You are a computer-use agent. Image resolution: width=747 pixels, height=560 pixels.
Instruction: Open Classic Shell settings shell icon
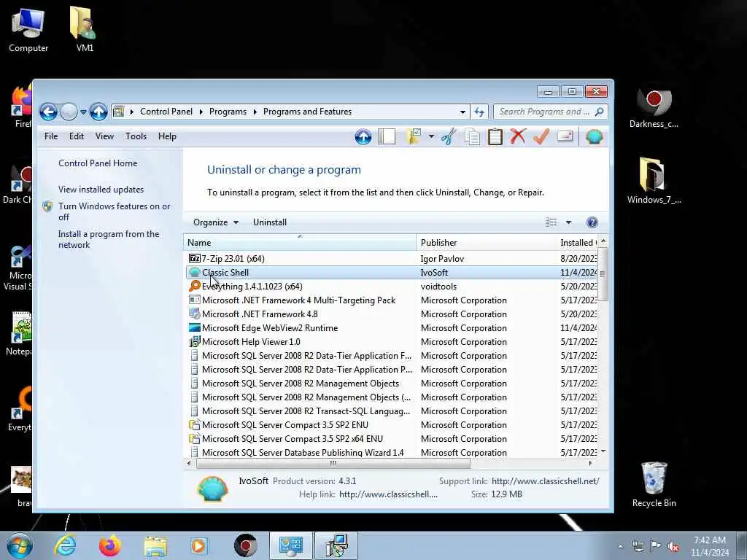click(594, 137)
